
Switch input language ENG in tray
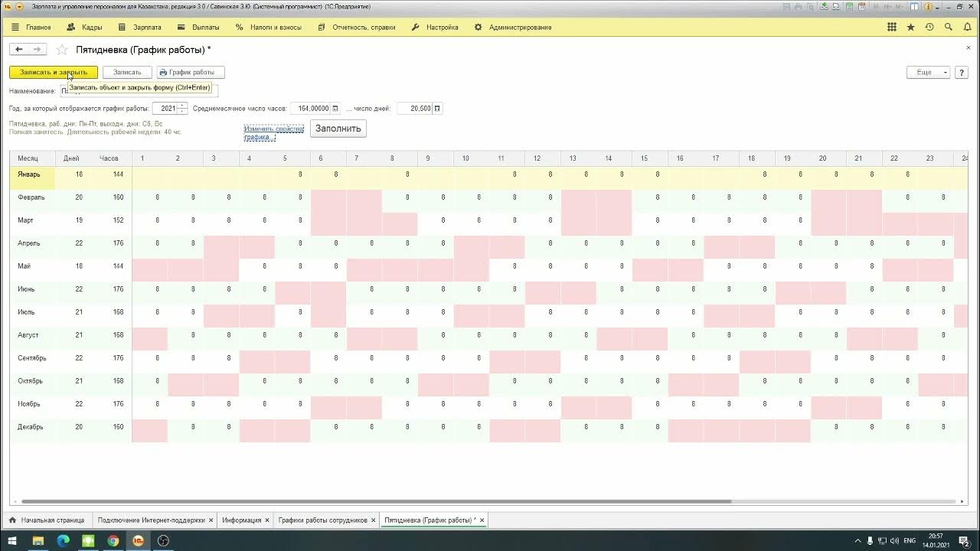(910, 540)
